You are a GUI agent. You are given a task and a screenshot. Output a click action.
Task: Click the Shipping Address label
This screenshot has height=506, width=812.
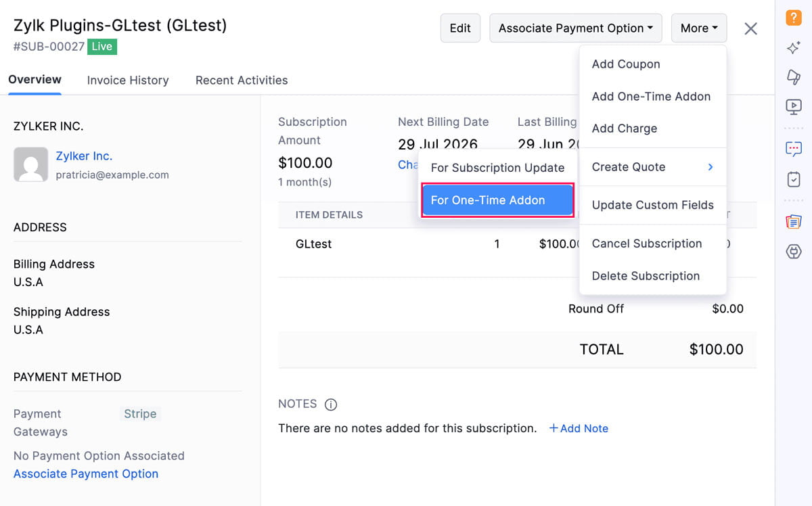62,312
